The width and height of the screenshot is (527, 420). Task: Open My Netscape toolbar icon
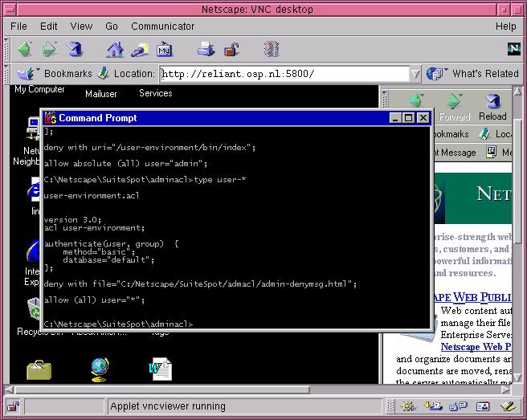tap(165, 49)
